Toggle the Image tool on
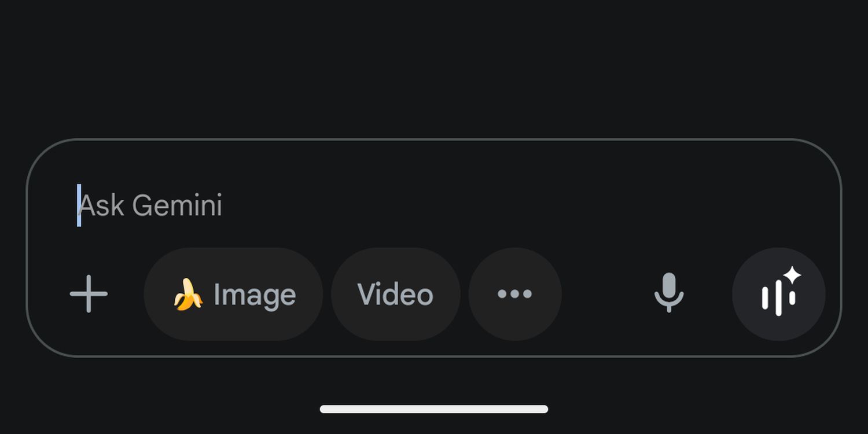The image size is (868, 434). (x=233, y=294)
